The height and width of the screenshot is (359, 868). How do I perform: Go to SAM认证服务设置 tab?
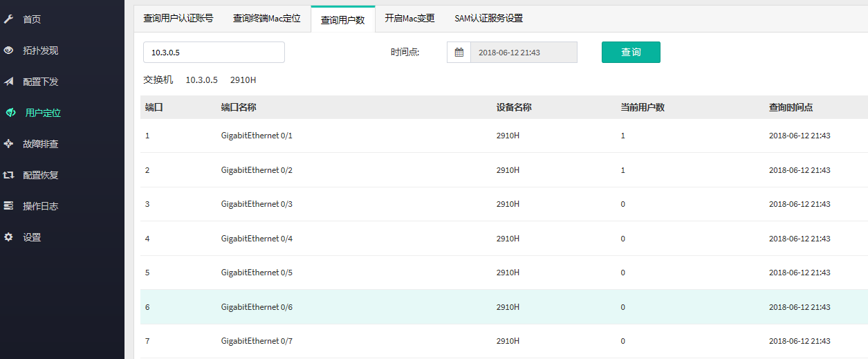[489, 19]
